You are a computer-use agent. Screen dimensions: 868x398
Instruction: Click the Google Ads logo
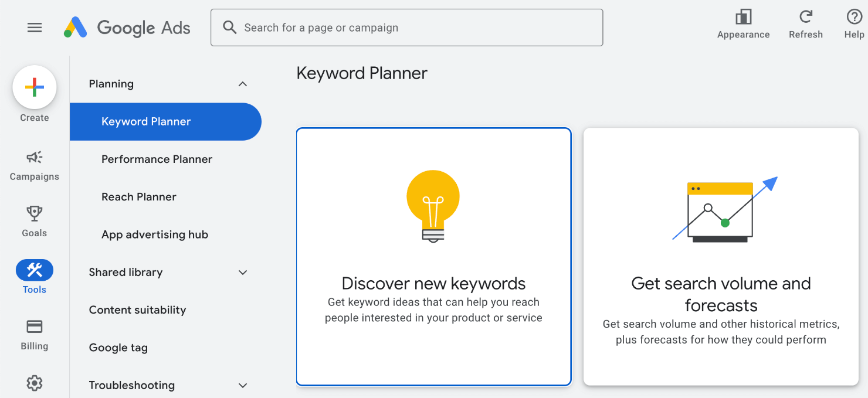(x=127, y=27)
